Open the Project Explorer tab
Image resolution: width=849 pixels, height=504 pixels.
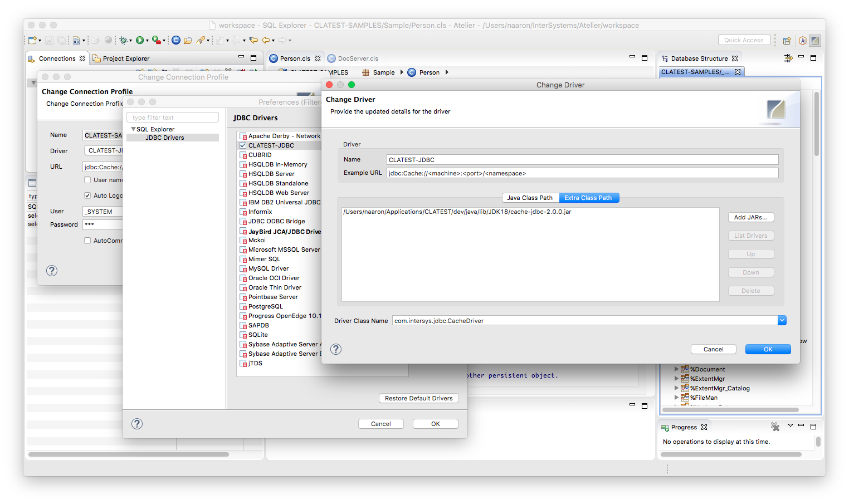[121, 58]
